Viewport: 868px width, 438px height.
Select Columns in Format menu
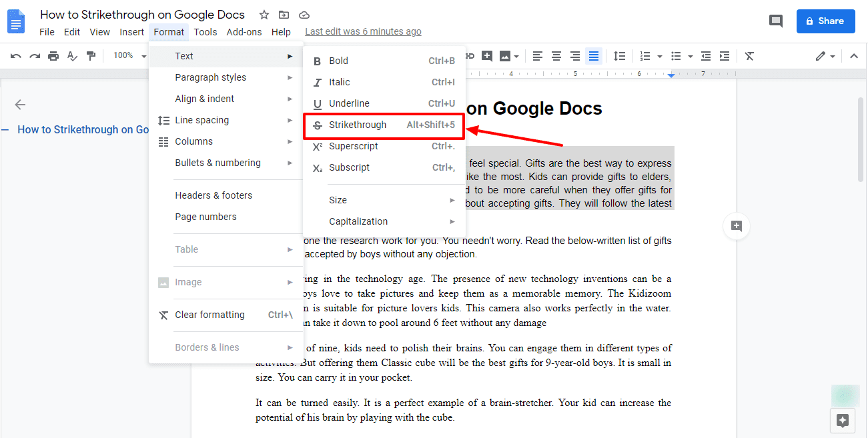click(226, 141)
